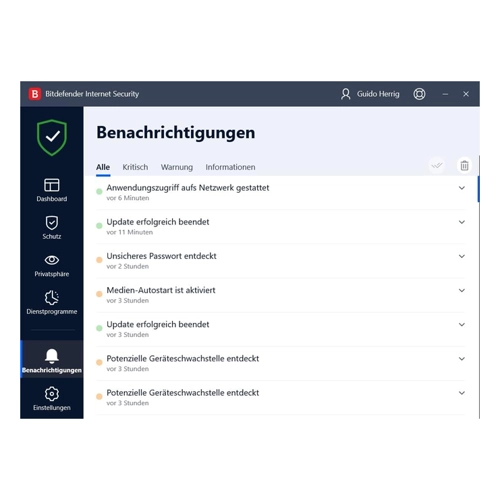Mark all notifications as read
Screen dimensions: 500x500
pos(437,165)
